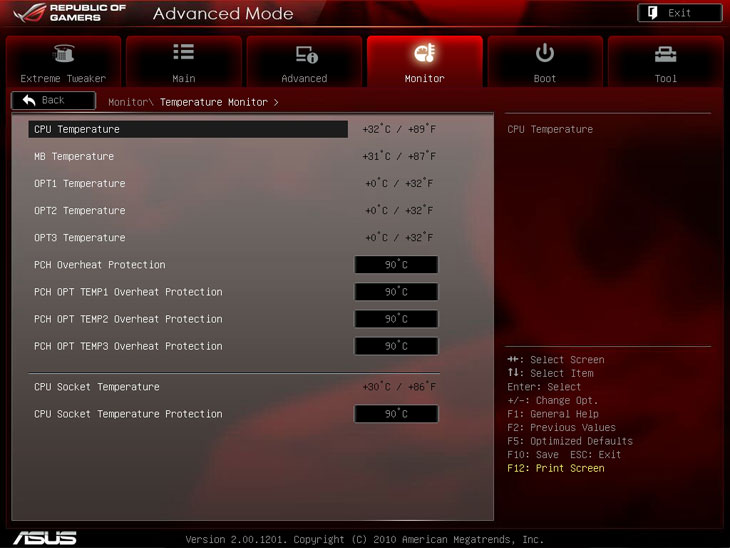Select the CPU Temperature row

coord(188,129)
